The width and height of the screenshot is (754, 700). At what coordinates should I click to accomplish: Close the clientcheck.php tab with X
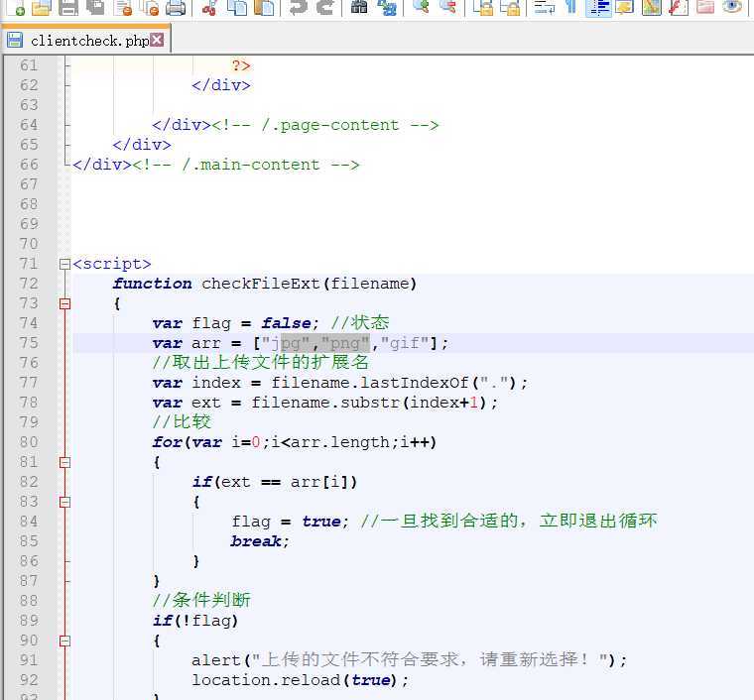157,40
